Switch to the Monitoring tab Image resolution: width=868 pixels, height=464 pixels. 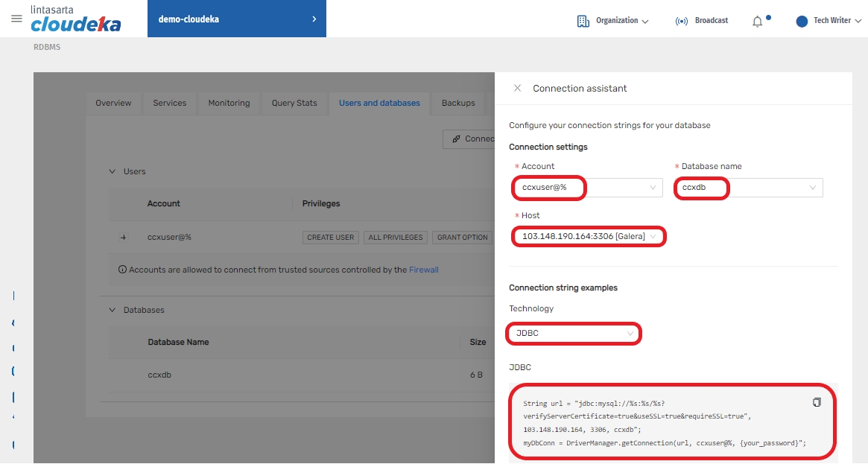(229, 103)
